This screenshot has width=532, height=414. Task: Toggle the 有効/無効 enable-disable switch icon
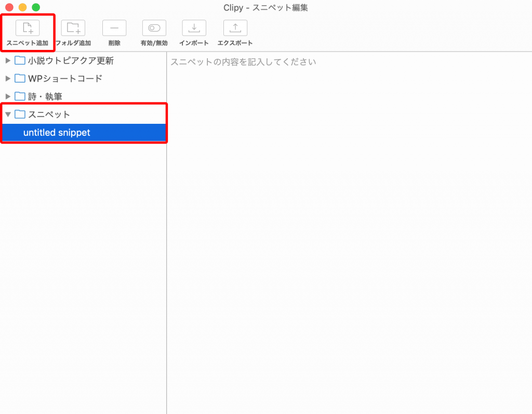click(x=154, y=28)
